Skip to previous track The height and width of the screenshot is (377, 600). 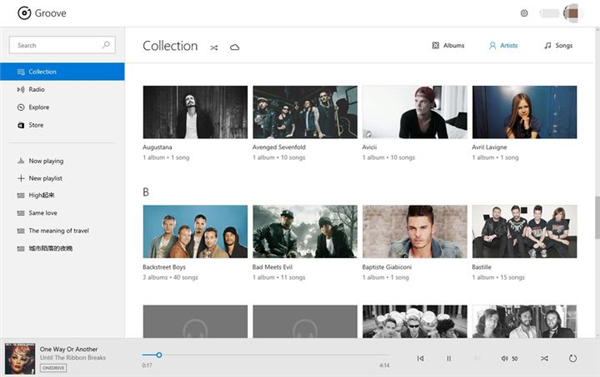click(x=420, y=359)
